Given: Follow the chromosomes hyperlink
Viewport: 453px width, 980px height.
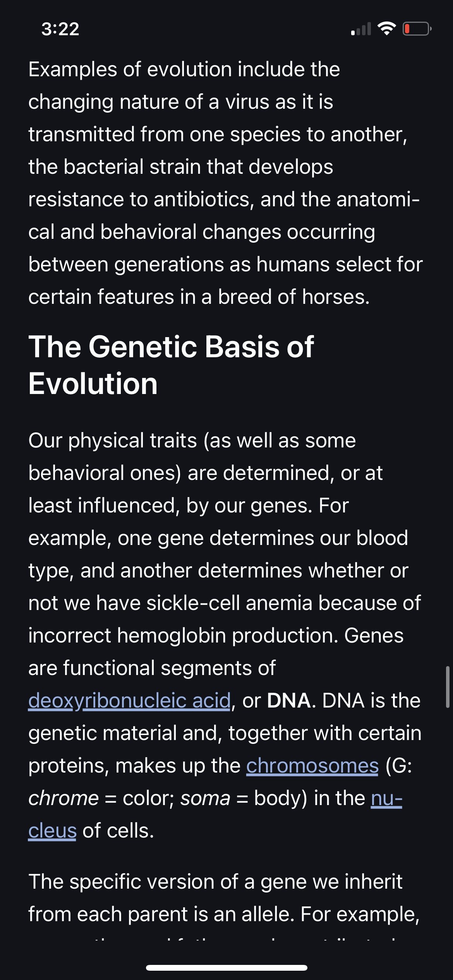Looking at the screenshot, I should point(312,766).
